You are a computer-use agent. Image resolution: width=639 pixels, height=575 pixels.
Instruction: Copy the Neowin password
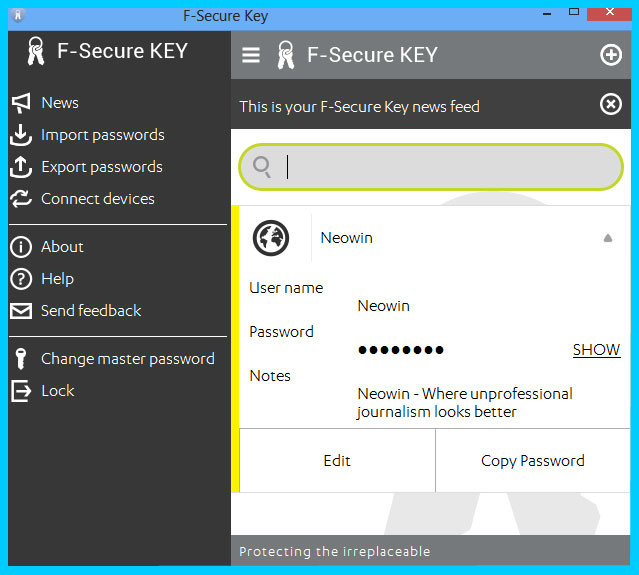pos(533,460)
